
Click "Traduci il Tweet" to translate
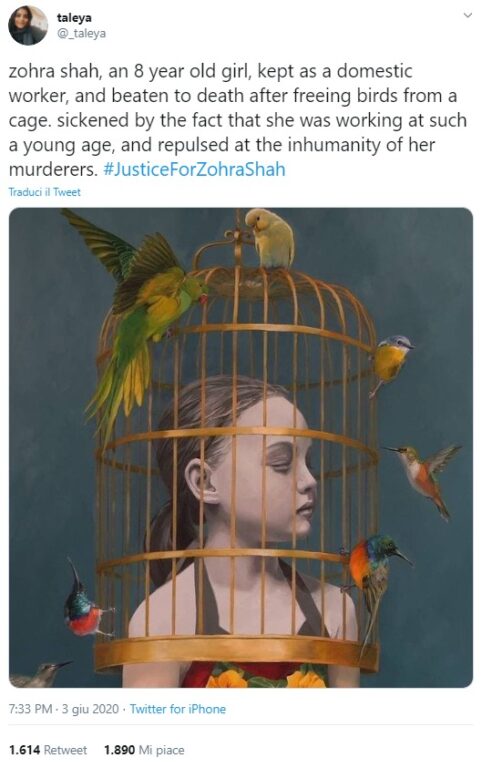45,192
